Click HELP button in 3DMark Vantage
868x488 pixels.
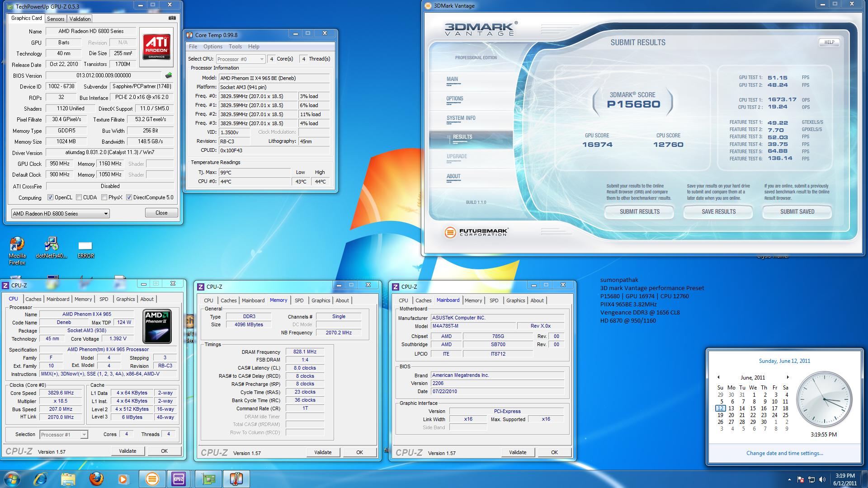(x=829, y=42)
